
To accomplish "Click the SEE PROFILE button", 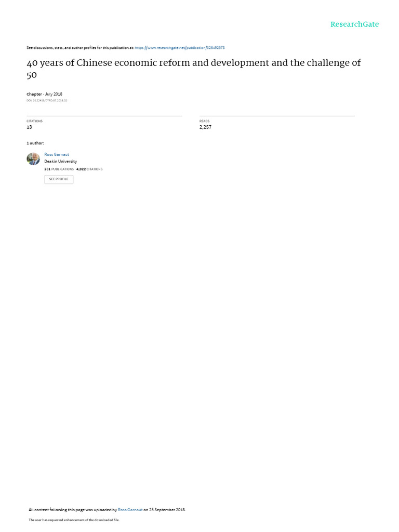I will [59, 179].
